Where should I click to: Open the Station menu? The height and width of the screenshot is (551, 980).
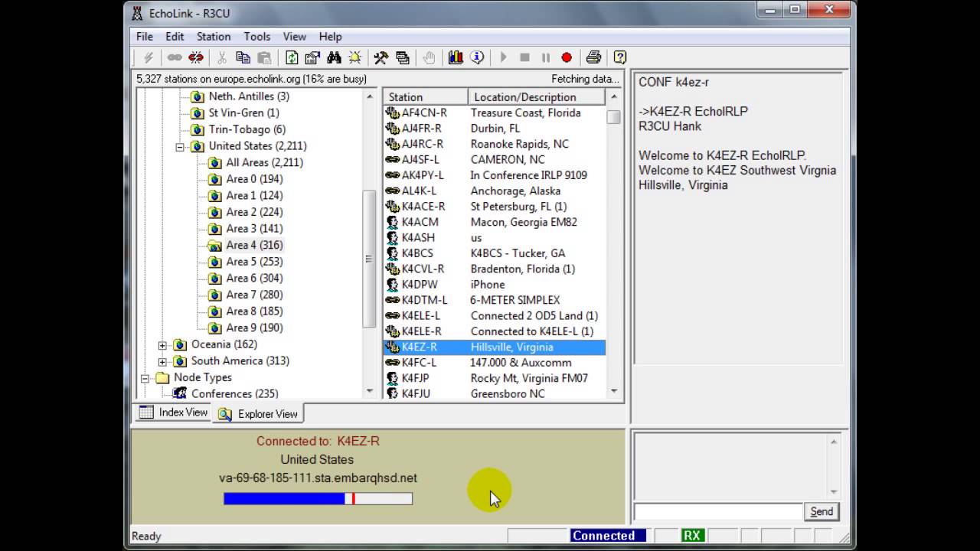pyautogui.click(x=214, y=37)
